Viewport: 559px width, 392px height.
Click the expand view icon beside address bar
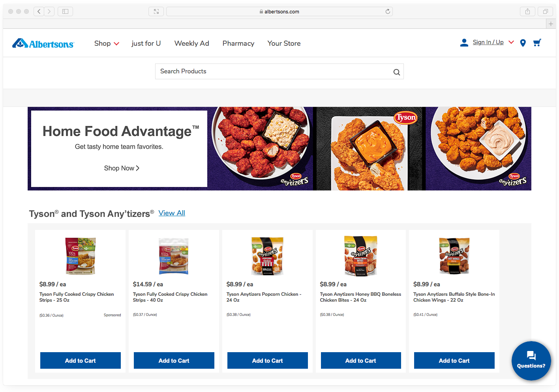click(x=156, y=11)
